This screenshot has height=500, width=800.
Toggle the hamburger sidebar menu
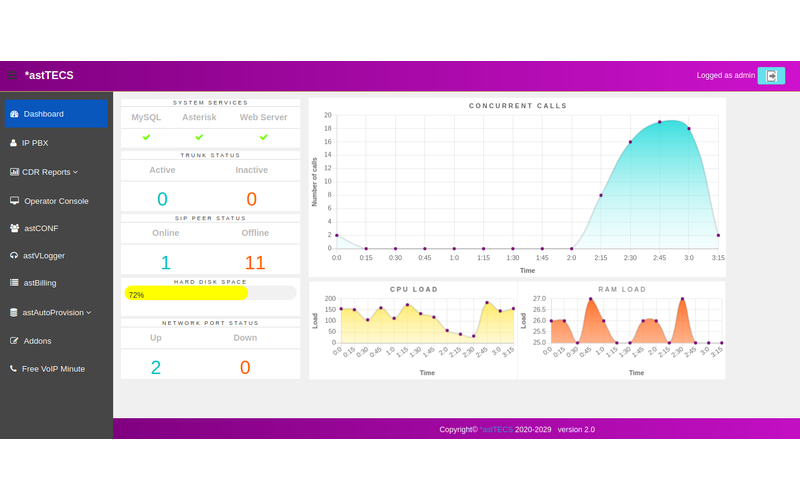(11, 75)
